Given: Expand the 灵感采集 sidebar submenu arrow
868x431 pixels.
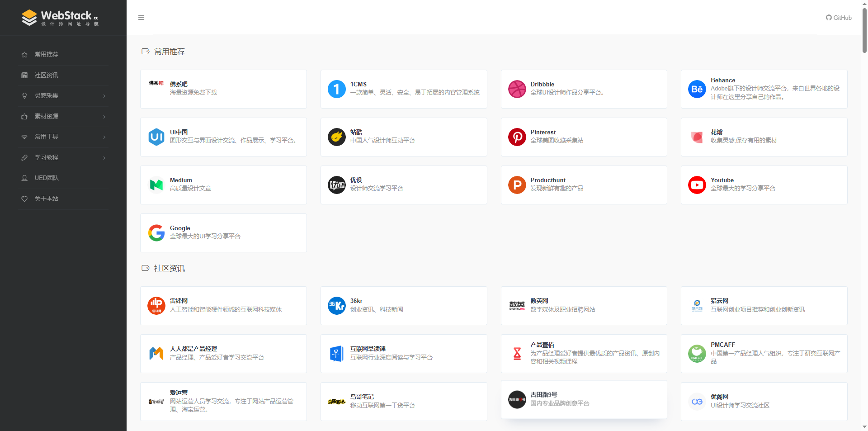Looking at the screenshot, I should pyautogui.click(x=104, y=96).
